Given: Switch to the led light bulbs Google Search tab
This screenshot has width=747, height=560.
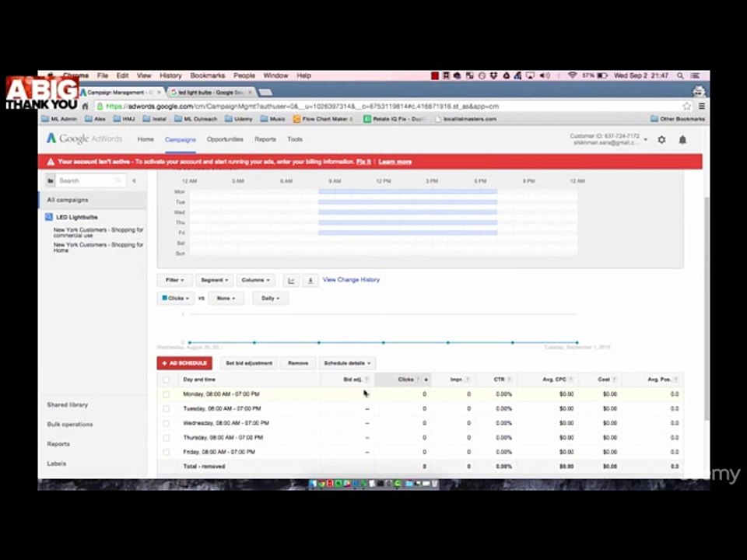Looking at the screenshot, I should point(212,92).
